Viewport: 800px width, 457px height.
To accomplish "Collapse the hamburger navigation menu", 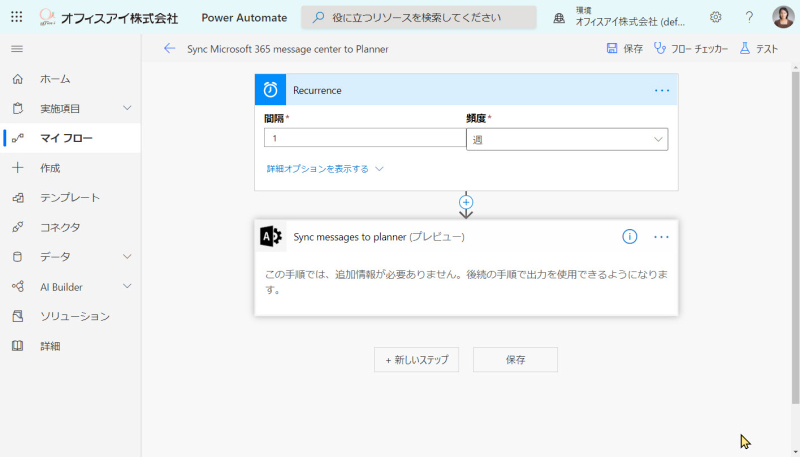I will 17,49.
